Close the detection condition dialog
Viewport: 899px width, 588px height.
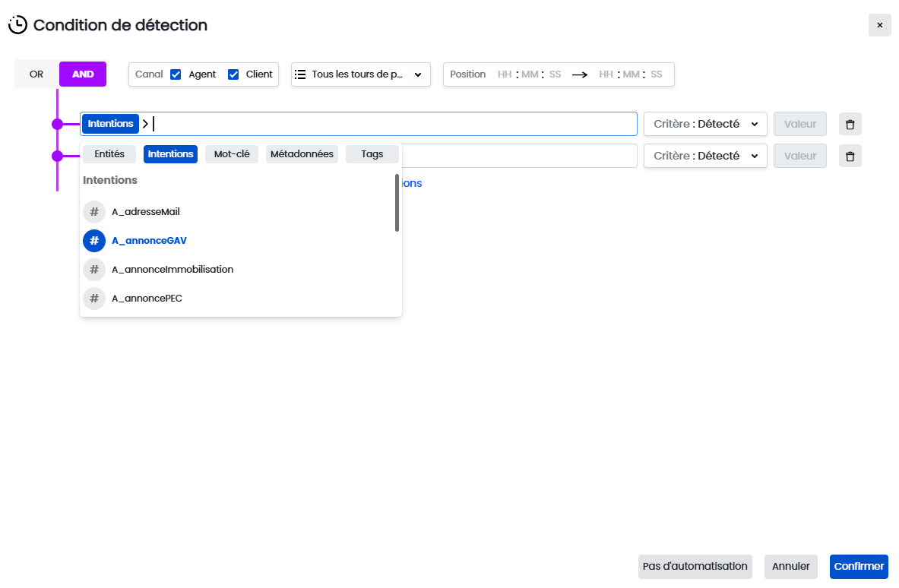point(879,25)
